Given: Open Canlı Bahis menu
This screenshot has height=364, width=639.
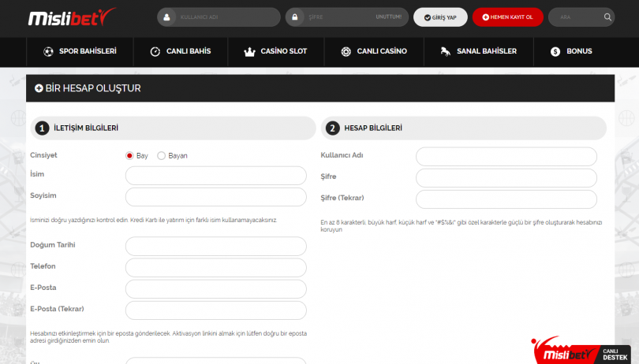Looking at the screenshot, I should [181, 52].
